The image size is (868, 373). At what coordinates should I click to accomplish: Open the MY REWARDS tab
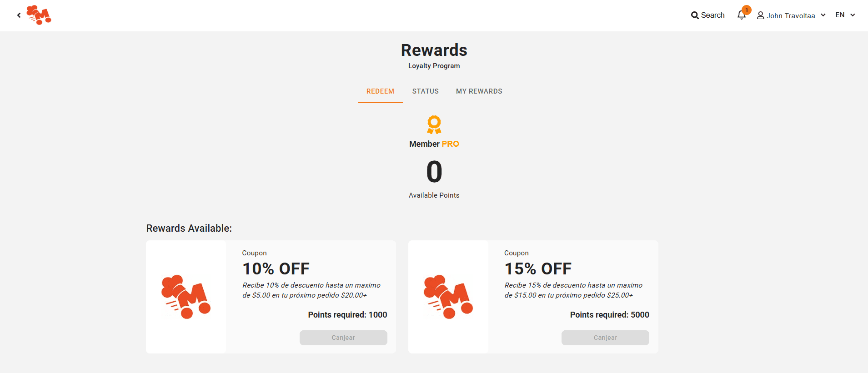(x=479, y=91)
